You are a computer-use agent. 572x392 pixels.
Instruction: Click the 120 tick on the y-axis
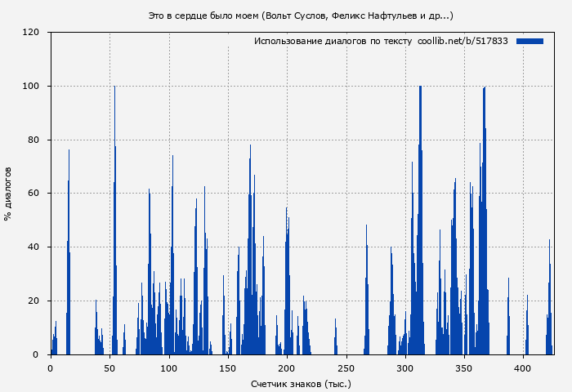[31, 33]
